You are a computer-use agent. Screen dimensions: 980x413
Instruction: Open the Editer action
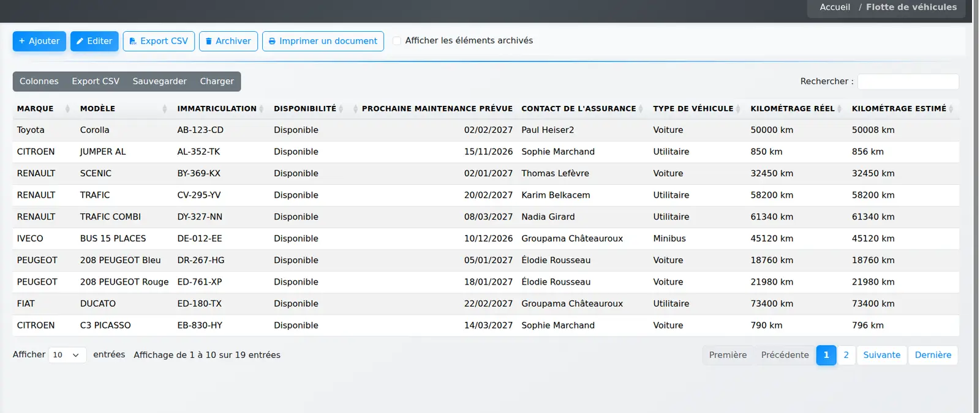[94, 41]
